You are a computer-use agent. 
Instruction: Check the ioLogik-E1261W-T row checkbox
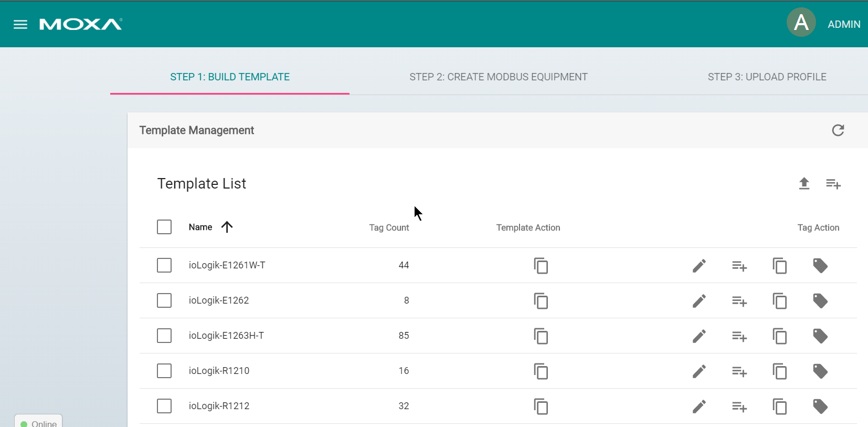(164, 265)
